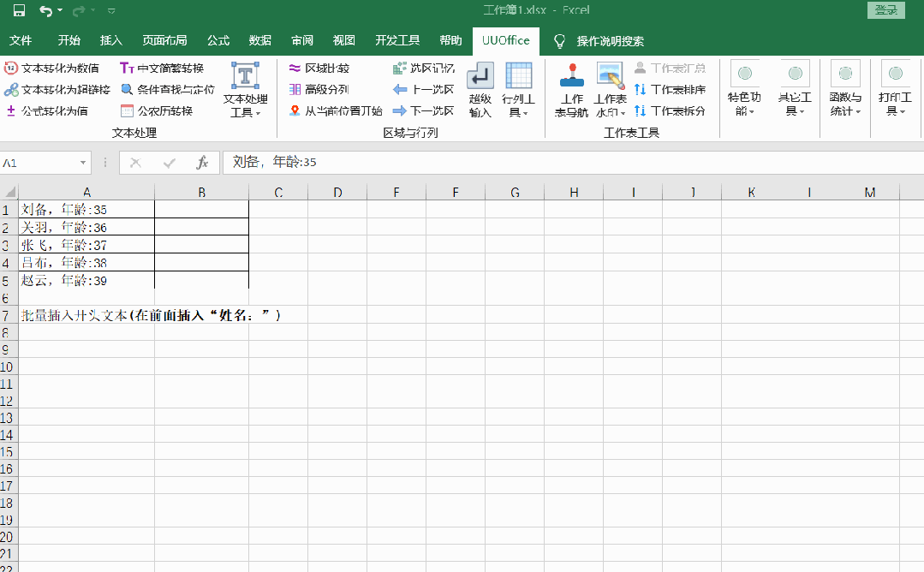Go to 下一选区 with right arrow
924x572 pixels.
pos(423,110)
